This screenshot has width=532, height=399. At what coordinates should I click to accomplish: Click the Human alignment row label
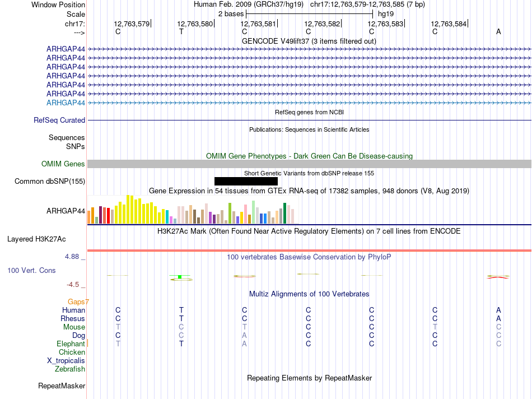click(x=73, y=310)
